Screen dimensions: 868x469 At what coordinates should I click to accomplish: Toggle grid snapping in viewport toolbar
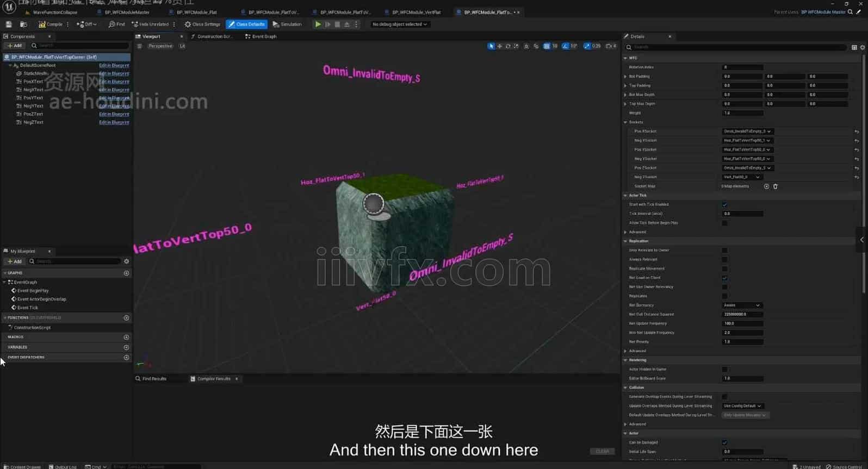[x=547, y=46]
